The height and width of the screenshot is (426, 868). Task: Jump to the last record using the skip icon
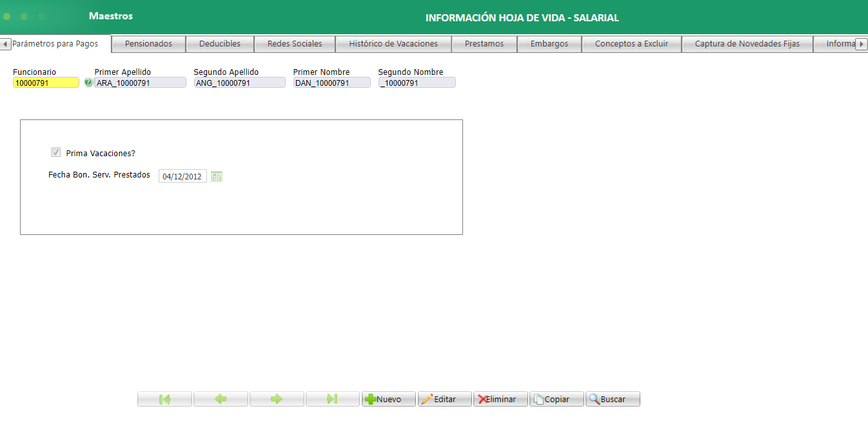point(332,398)
